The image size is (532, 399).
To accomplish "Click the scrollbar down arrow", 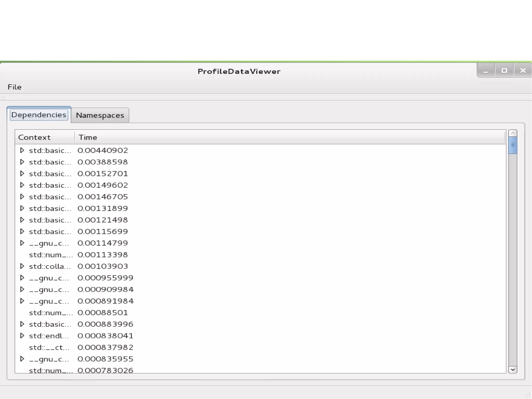I will pyautogui.click(x=513, y=369).
